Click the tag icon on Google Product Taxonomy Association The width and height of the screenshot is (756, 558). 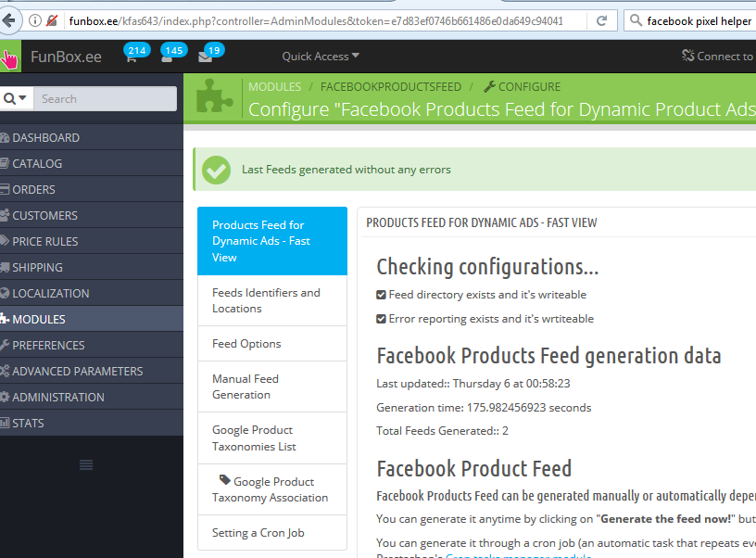[225, 480]
